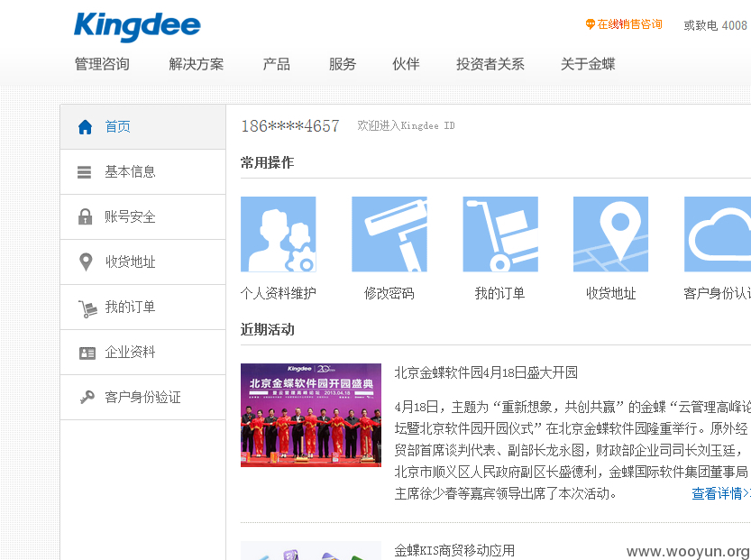Click the headline 金蝶KIS商贸移动应用
The width and height of the screenshot is (751, 560).
point(454,550)
